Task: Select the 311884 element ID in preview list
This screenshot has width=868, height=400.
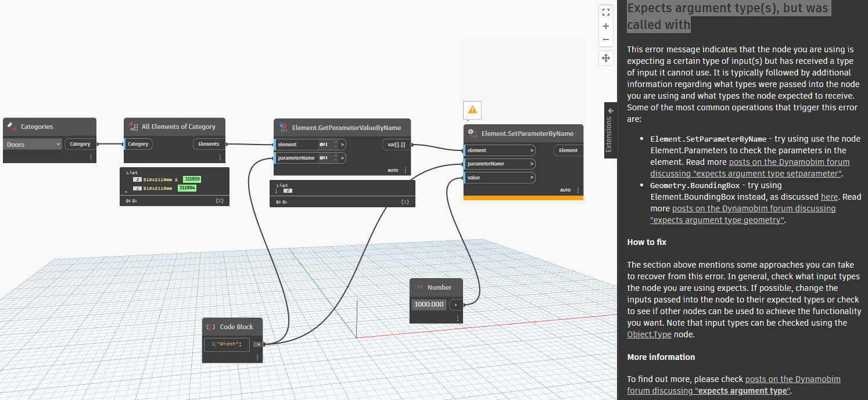Action: click(x=187, y=188)
